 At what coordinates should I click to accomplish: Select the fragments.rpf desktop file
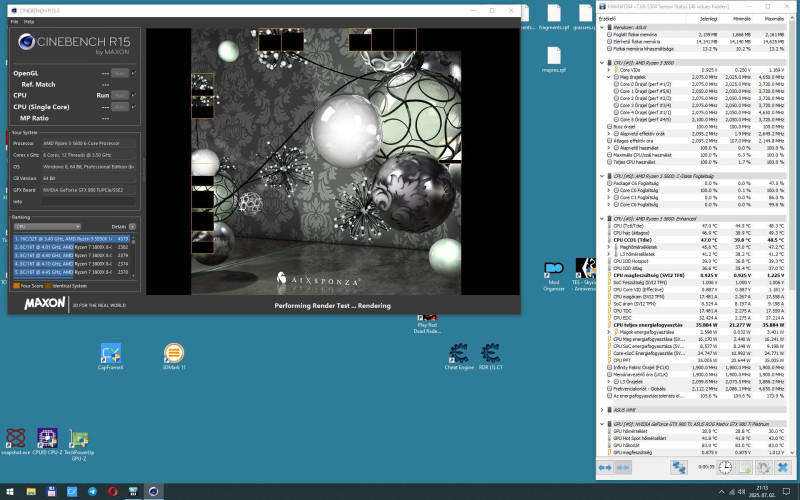tap(554, 17)
